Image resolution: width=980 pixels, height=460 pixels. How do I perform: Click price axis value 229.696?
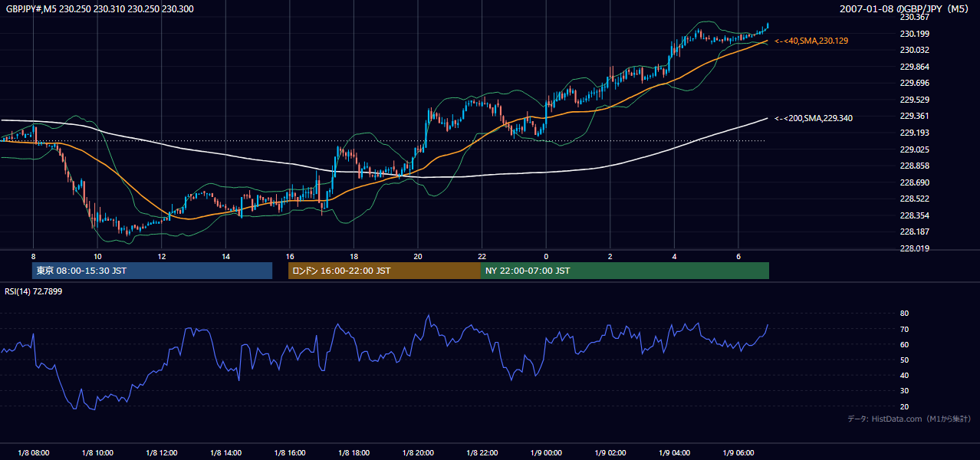[914, 83]
